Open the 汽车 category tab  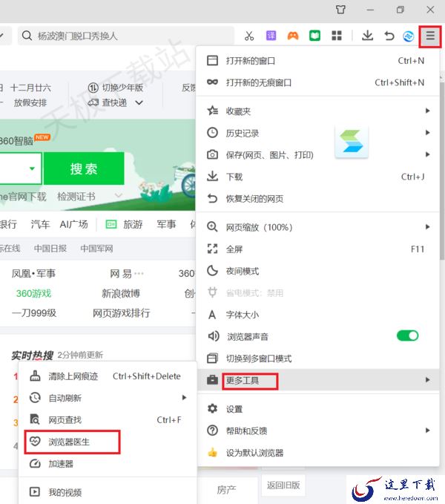click(x=41, y=224)
